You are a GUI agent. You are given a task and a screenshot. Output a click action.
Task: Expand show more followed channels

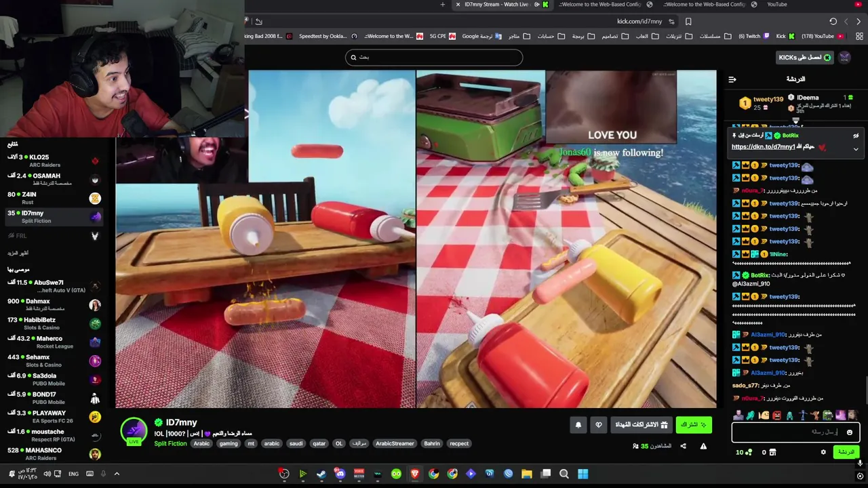click(18, 253)
